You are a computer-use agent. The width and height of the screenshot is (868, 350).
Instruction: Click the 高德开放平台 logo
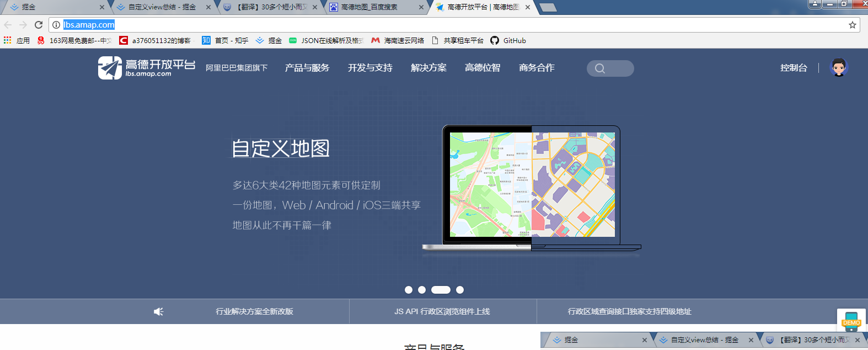pyautogui.click(x=147, y=67)
